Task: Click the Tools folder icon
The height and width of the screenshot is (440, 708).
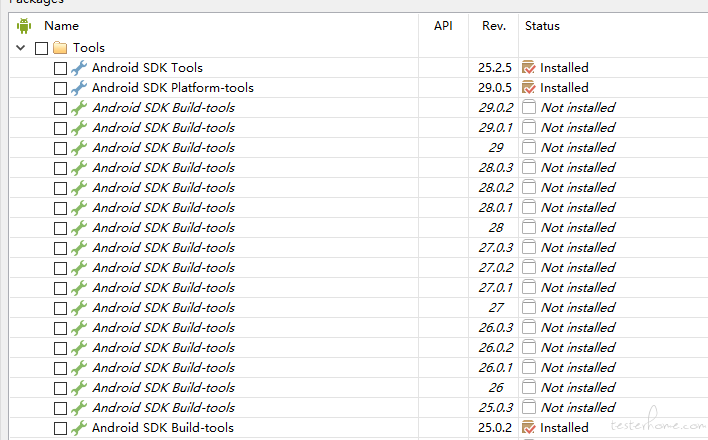Action: (x=60, y=47)
